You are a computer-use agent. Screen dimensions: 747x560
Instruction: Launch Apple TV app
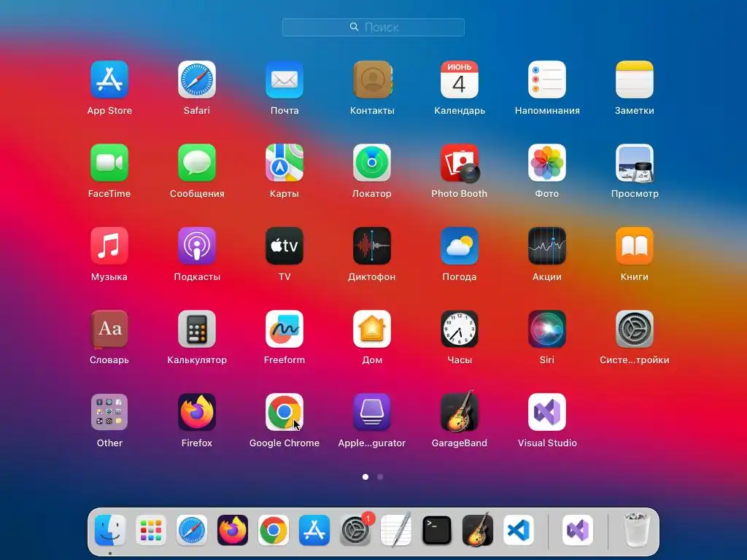tap(285, 246)
